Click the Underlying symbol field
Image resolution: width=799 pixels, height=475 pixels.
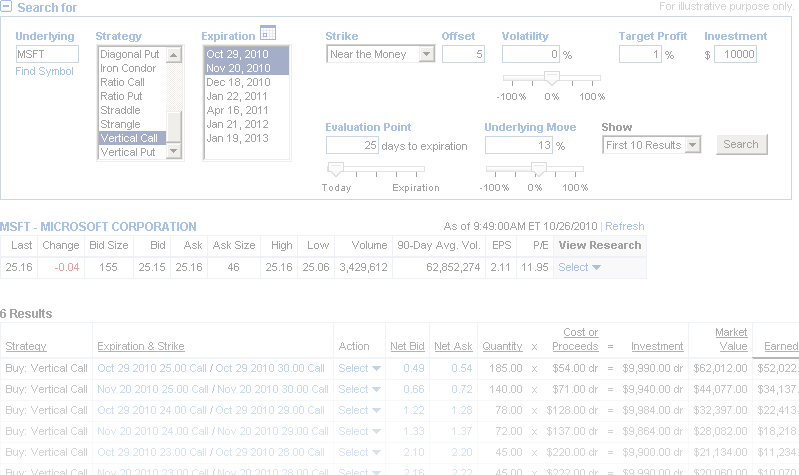click(47, 54)
